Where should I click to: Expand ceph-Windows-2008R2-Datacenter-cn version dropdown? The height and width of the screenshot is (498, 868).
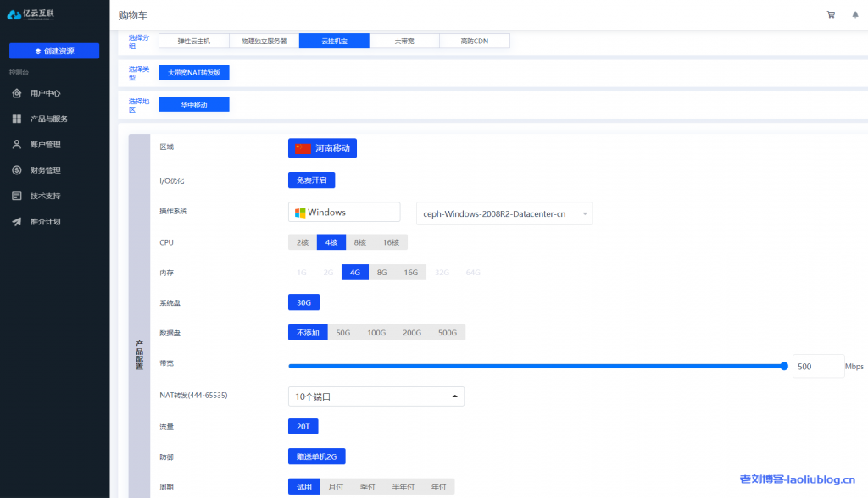coord(504,214)
